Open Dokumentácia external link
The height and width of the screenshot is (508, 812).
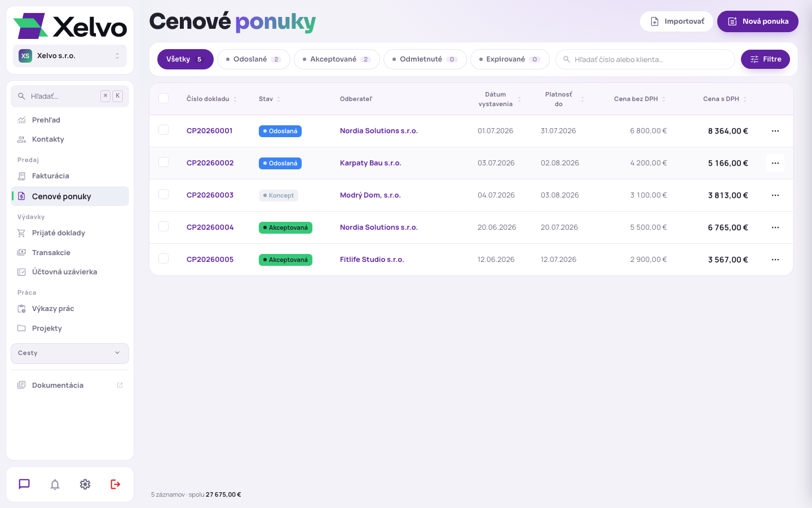(x=70, y=385)
